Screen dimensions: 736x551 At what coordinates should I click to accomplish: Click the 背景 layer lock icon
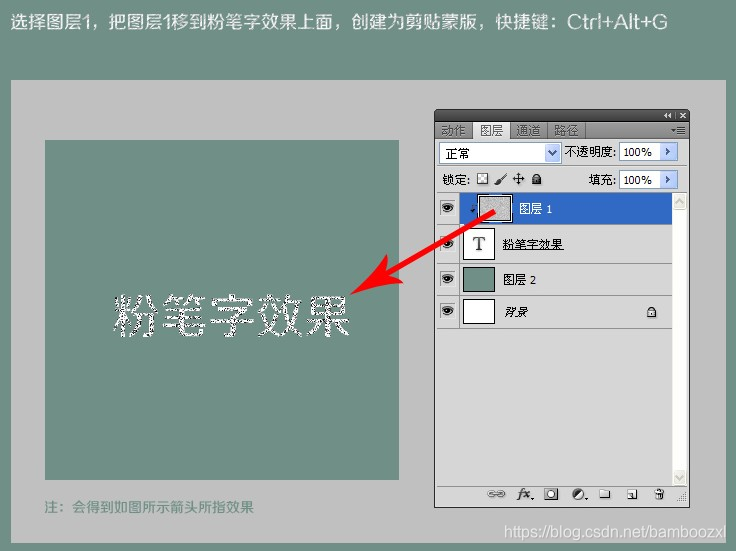click(x=652, y=312)
